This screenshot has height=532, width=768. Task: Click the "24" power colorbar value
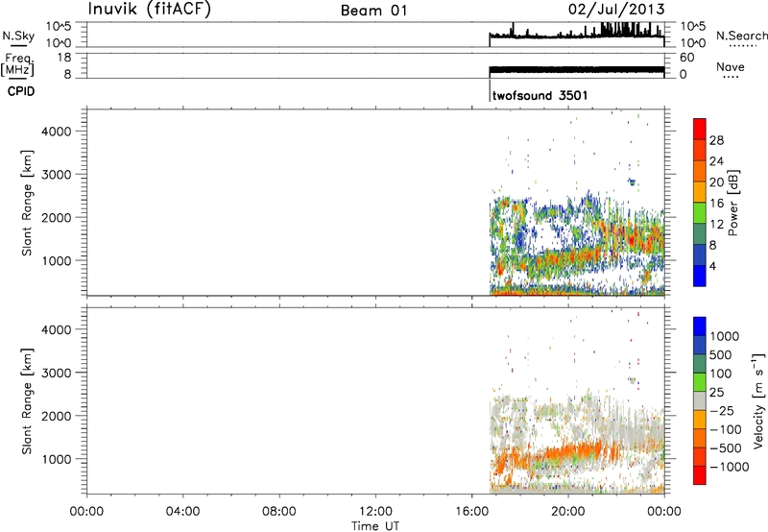click(x=716, y=161)
